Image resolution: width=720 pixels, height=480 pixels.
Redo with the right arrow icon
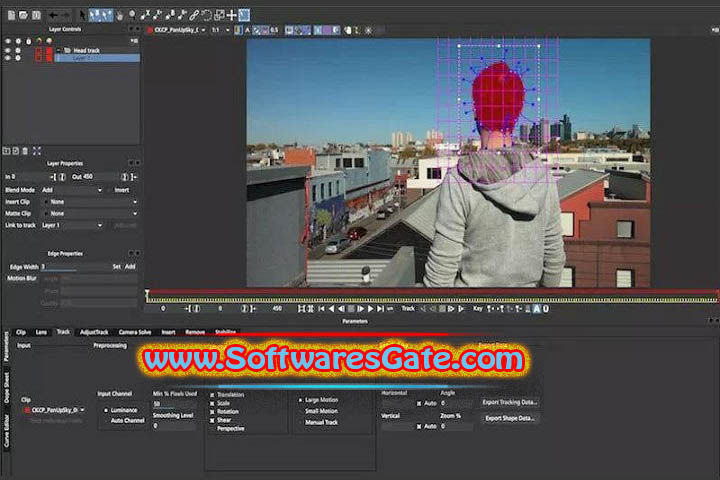pos(66,15)
